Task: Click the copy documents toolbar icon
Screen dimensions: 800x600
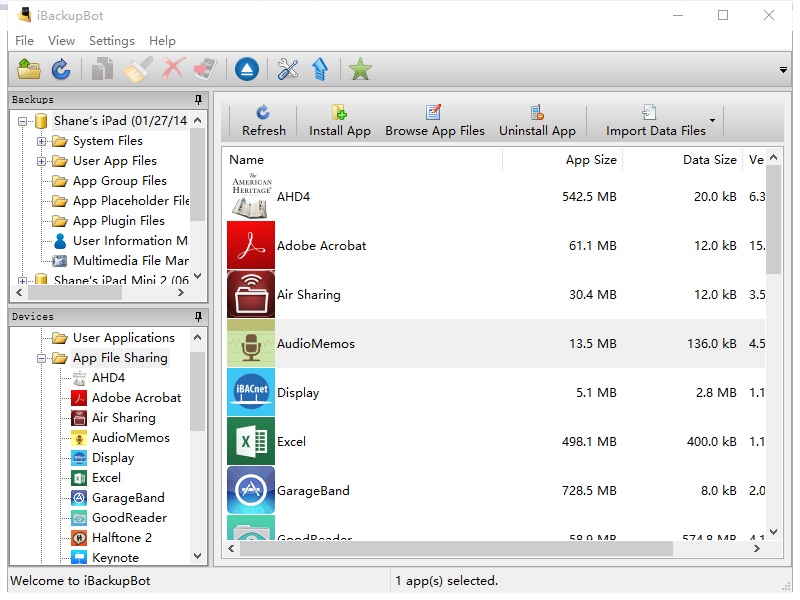Action: pyautogui.click(x=103, y=69)
